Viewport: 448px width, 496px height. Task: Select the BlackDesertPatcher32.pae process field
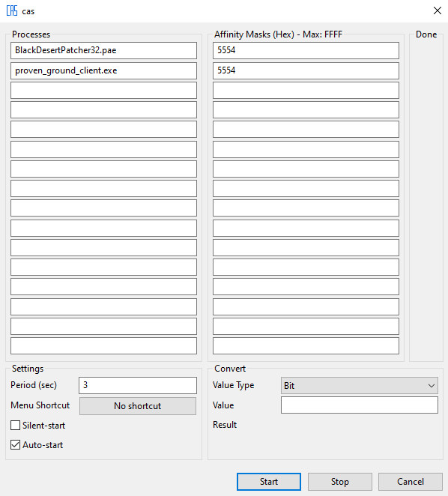click(x=103, y=51)
